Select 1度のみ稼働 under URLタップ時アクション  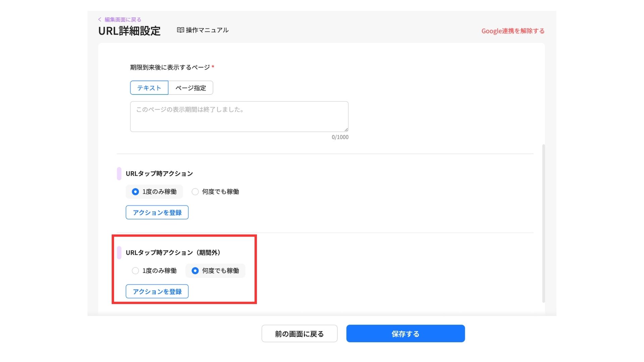click(x=136, y=192)
